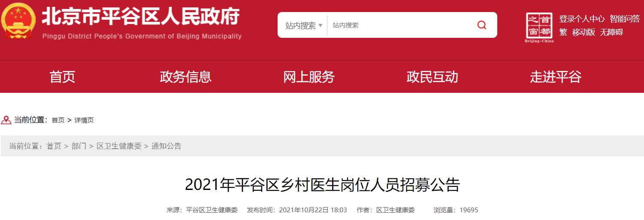Viewport: 644px width, 220px height.
Task: Open the 政务信息 navigation tab
Action: [x=185, y=76]
